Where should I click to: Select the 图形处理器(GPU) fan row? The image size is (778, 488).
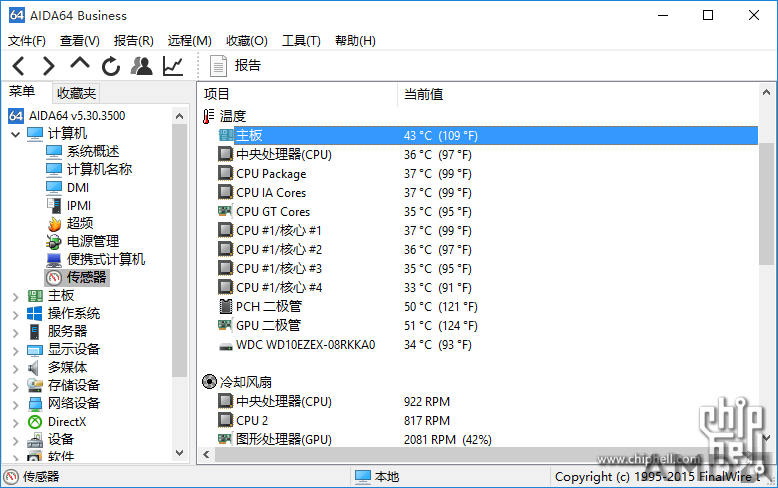coord(488,439)
